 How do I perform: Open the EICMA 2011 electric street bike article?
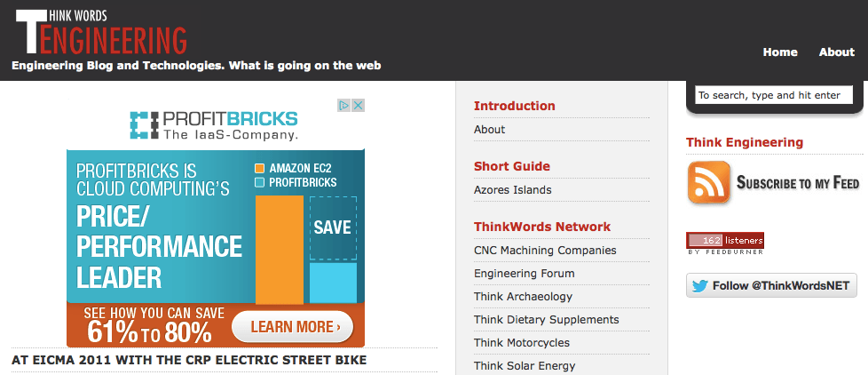coord(189,360)
